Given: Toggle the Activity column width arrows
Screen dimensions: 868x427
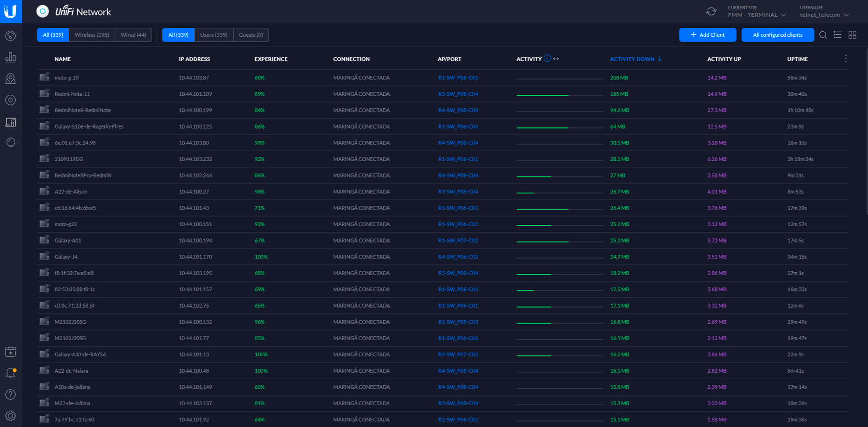Looking at the screenshot, I should click(x=556, y=59).
